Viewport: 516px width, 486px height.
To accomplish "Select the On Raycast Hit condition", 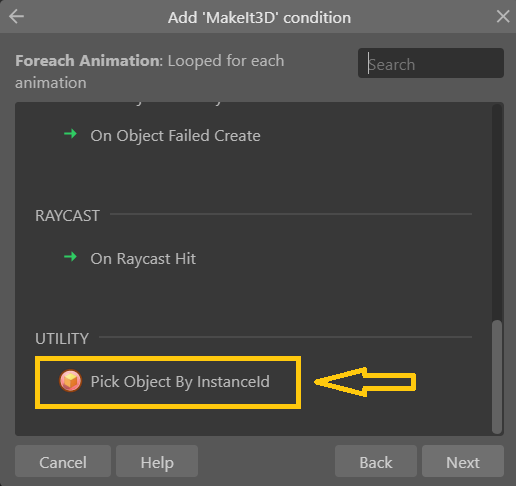I will [x=143, y=259].
